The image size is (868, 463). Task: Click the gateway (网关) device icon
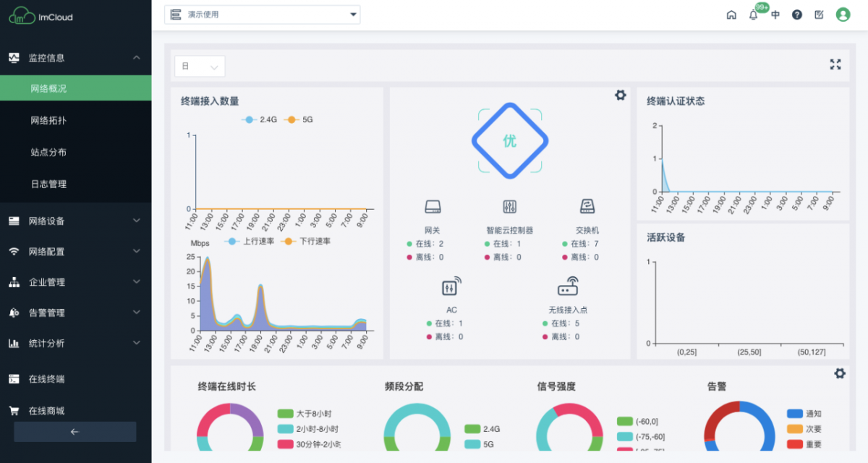tap(433, 208)
